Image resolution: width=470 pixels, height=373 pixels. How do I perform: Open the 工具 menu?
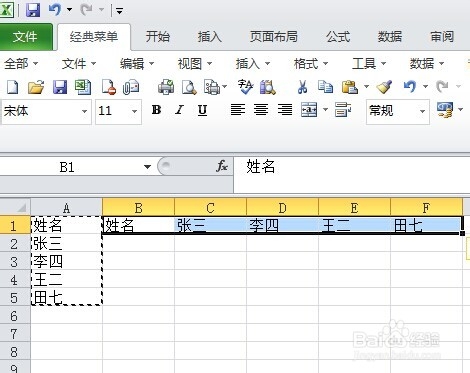click(369, 63)
